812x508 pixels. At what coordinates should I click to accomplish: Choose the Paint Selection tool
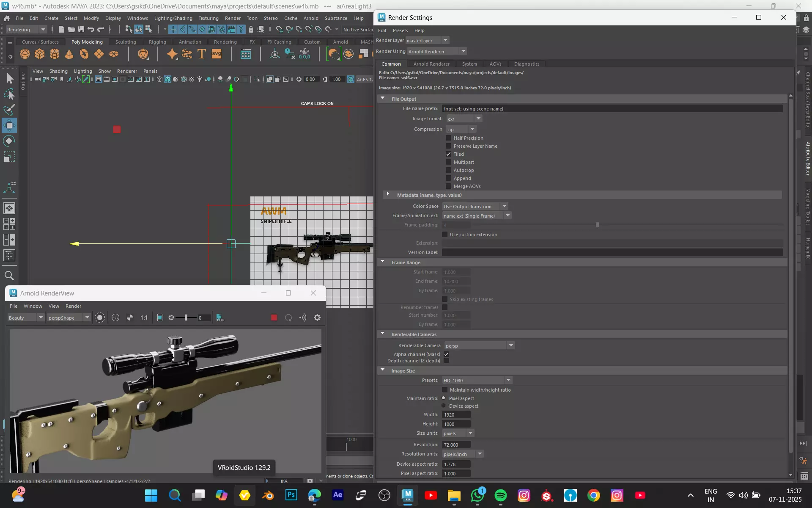(x=9, y=110)
